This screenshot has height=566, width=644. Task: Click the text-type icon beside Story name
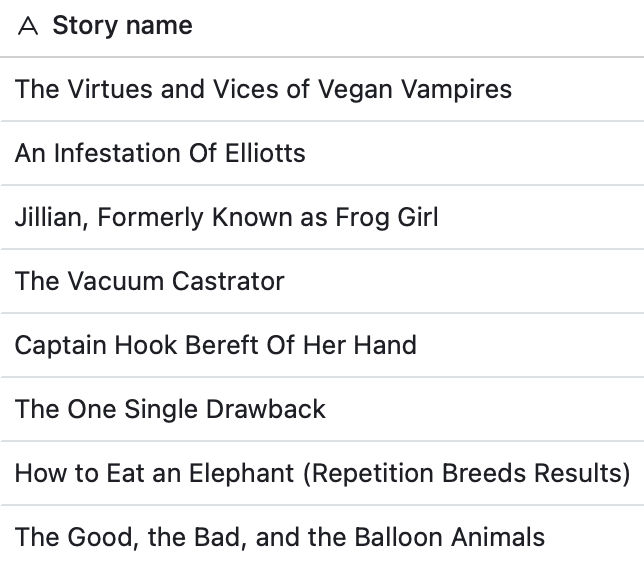point(28,27)
